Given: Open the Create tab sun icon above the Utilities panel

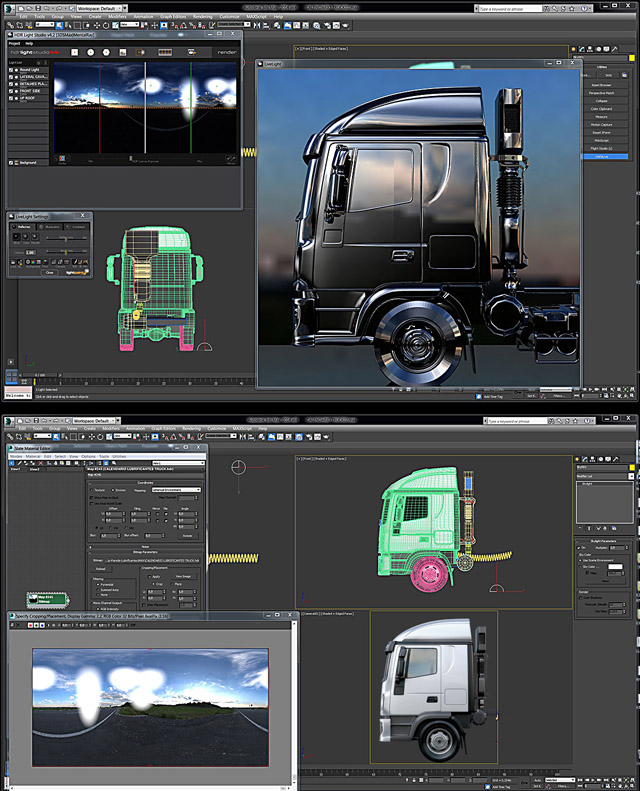Looking at the screenshot, I should point(573,49).
